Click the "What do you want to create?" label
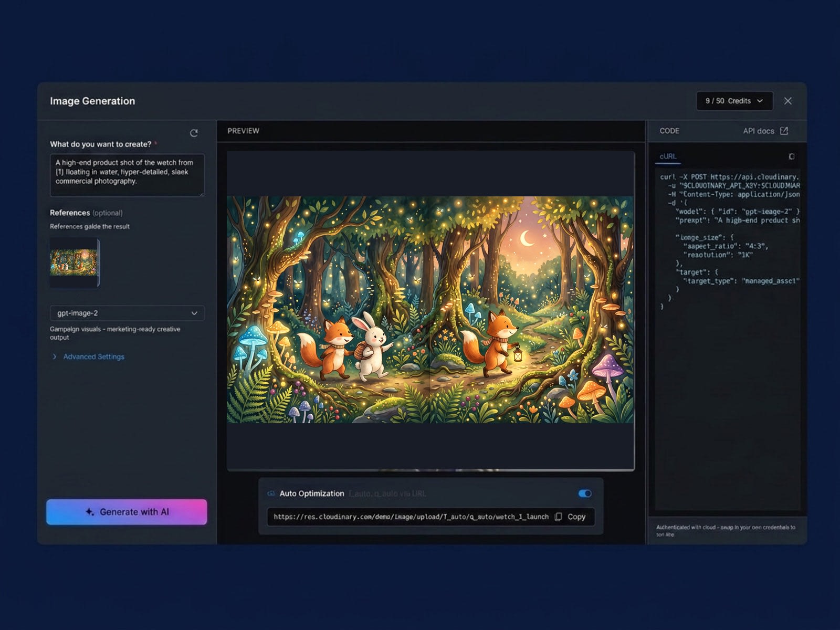The width and height of the screenshot is (840, 630). point(101,144)
